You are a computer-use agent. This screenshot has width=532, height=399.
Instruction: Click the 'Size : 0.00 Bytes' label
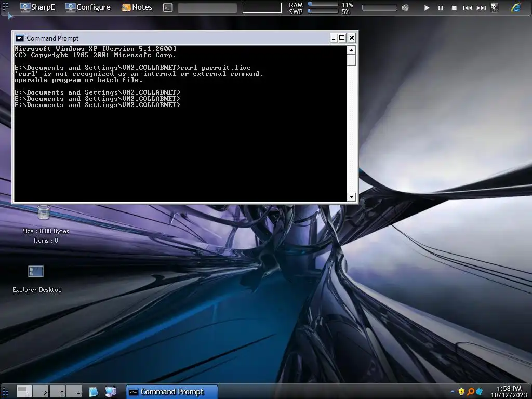(46, 231)
